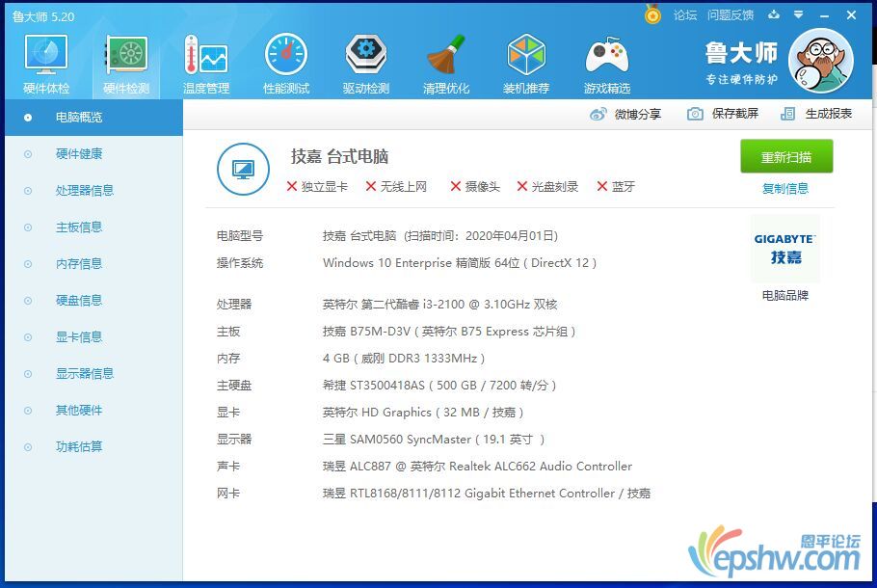The width and height of the screenshot is (877, 588).
Task: Click the 无线上网 status indicator
Action: coord(396,187)
